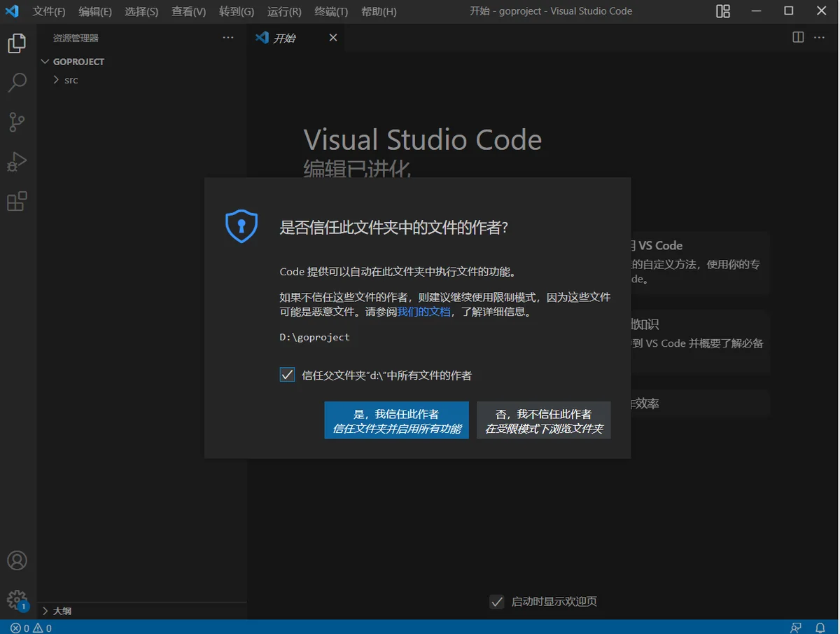Open the customize layout icon
Viewport: 840px width, 634px height.
[x=723, y=11]
